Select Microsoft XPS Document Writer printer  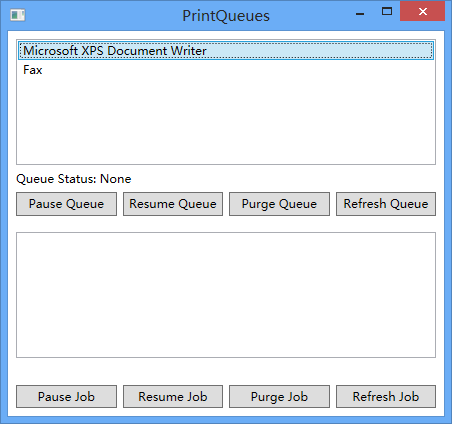point(226,51)
